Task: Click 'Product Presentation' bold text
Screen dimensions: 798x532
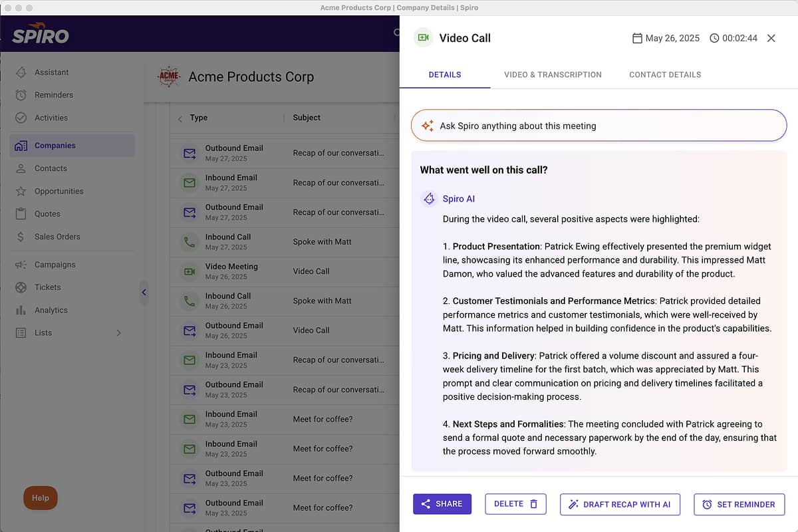Action: click(x=496, y=246)
